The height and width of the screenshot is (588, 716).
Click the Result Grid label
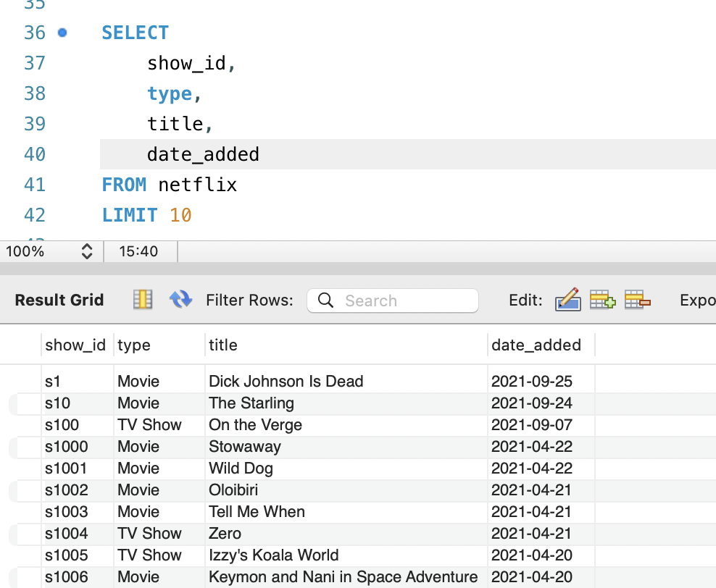(x=59, y=301)
